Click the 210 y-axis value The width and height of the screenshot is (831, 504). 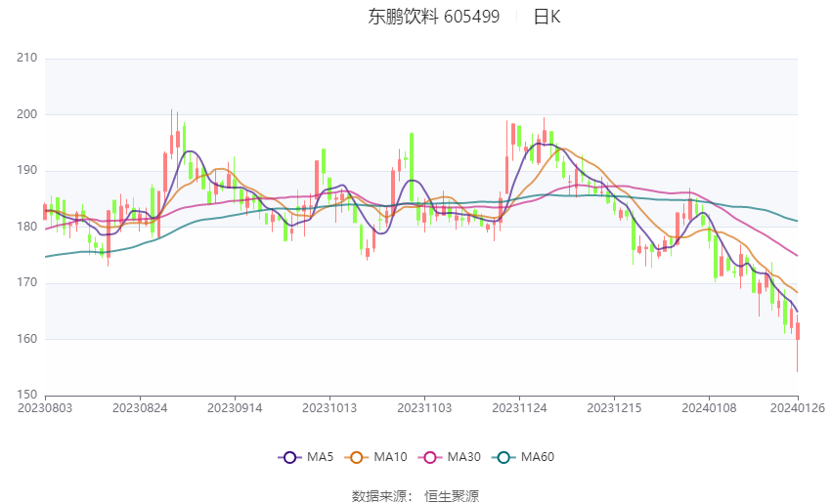(x=27, y=58)
